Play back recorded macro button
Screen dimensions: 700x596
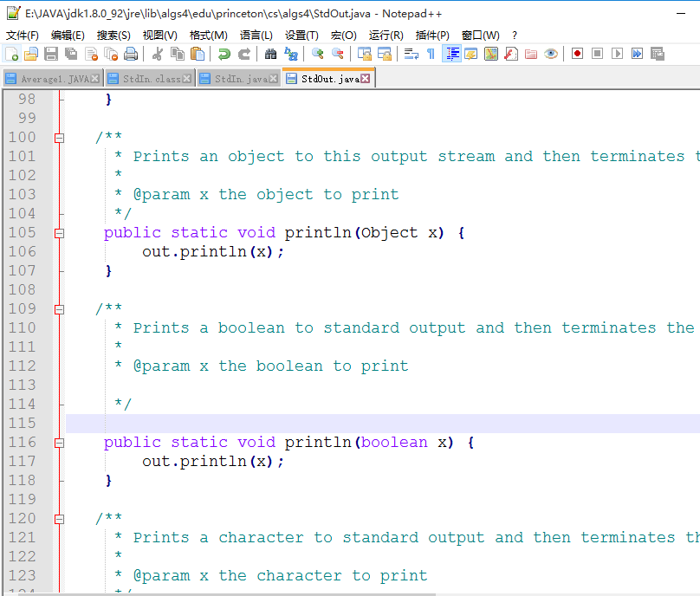tap(618, 54)
